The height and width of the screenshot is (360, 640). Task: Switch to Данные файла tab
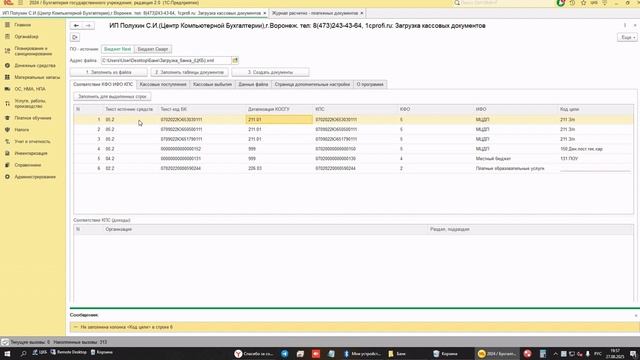pyautogui.click(x=253, y=84)
